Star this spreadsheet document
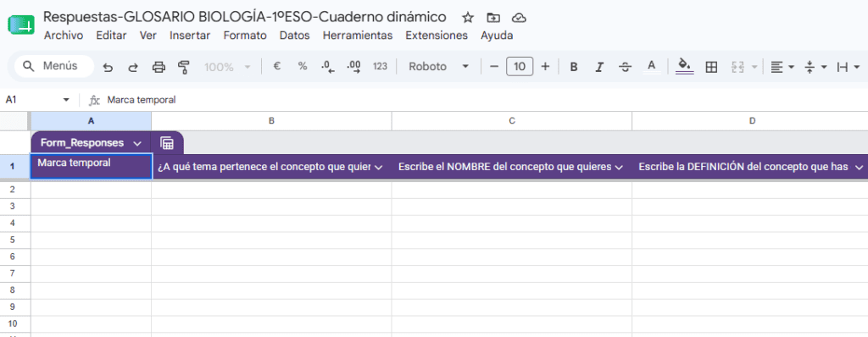Image resolution: width=868 pixels, height=337 pixels. point(468,18)
